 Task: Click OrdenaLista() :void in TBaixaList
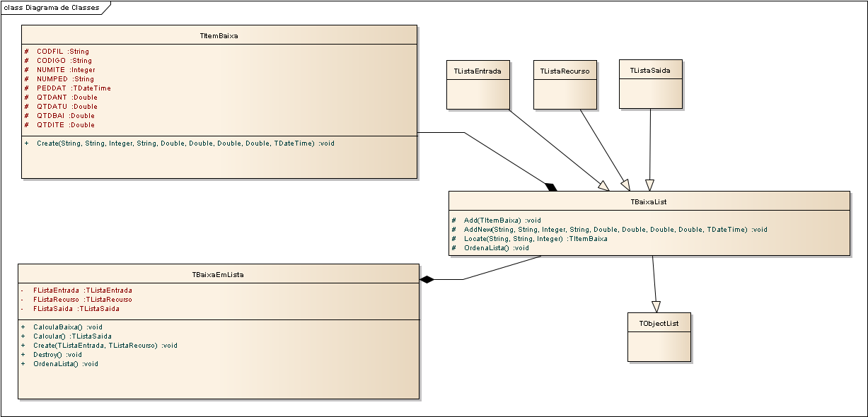point(497,248)
